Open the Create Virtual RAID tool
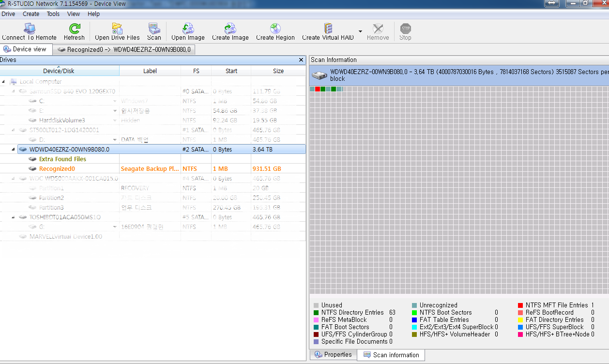Image resolution: width=609 pixels, height=364 pixels. click(x=328, y=29)
